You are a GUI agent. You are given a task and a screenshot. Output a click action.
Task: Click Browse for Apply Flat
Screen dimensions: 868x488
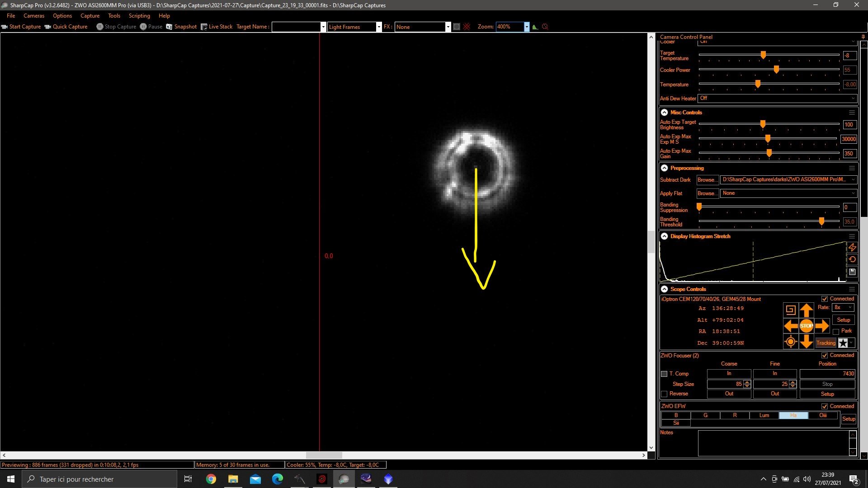pos(708,193)
